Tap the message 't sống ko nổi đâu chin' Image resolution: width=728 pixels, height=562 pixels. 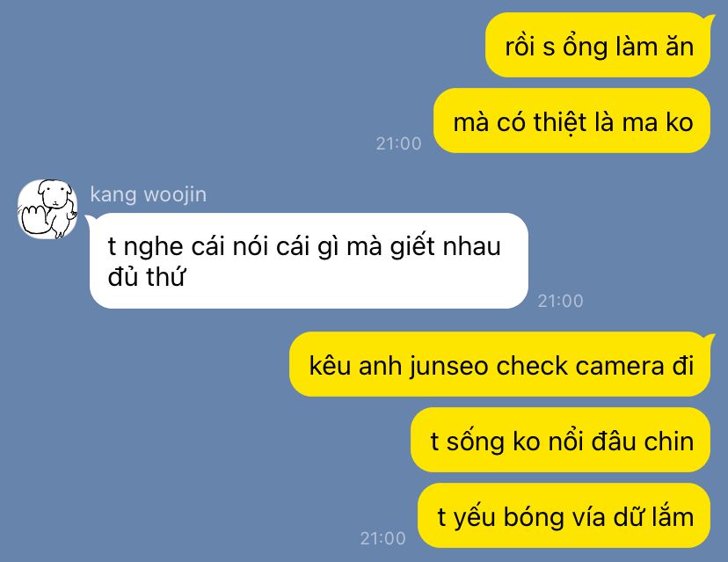(x=561, y=440)
